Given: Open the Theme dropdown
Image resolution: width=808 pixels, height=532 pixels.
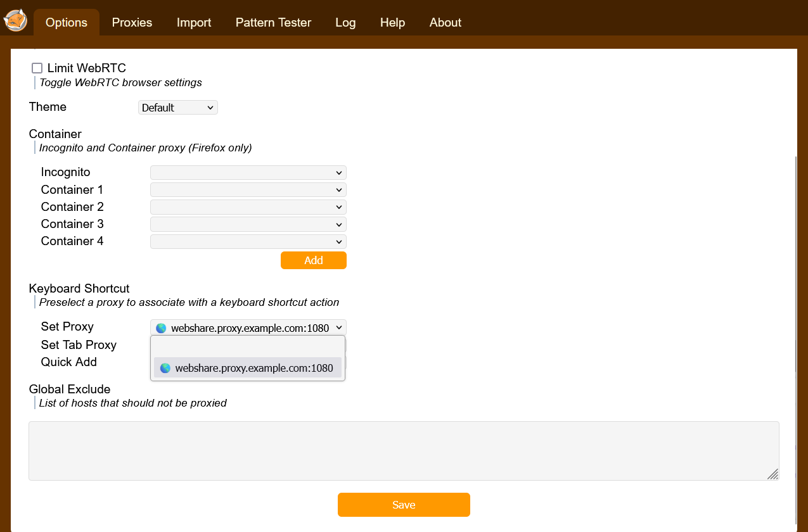Looking at the screenshot, I should pos(178,108).
